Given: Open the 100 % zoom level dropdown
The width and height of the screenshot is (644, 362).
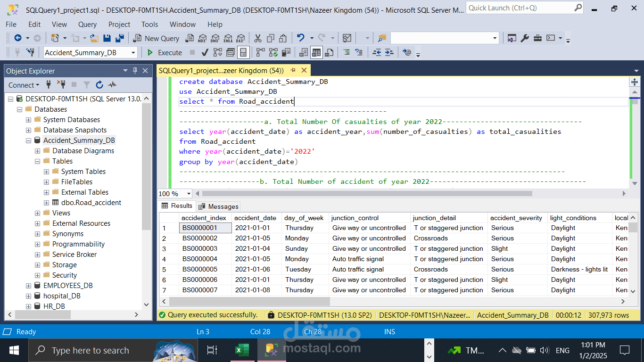Looking at the screenshot, I should point(189,193).
